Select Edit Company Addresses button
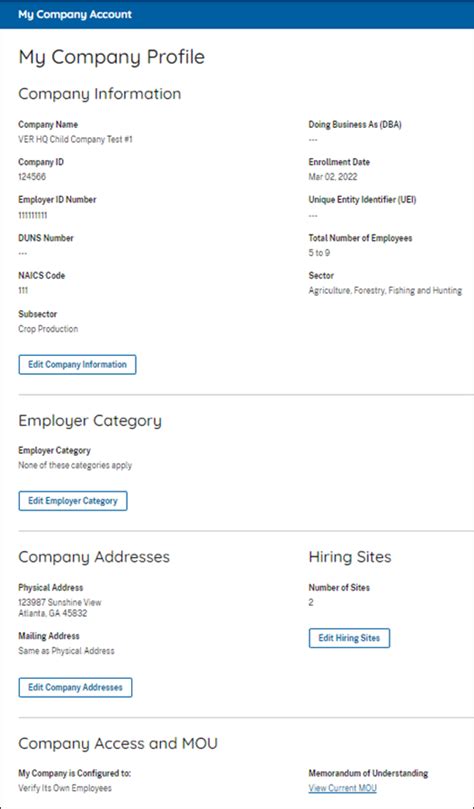The width and height of the screenshot is (474, 809). point(75,687)
